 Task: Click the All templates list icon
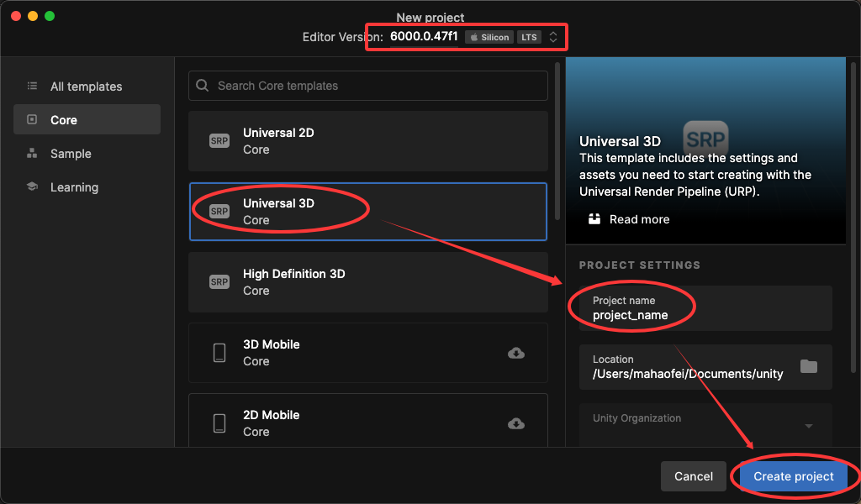pyautogui.click(x=33, y=86)
